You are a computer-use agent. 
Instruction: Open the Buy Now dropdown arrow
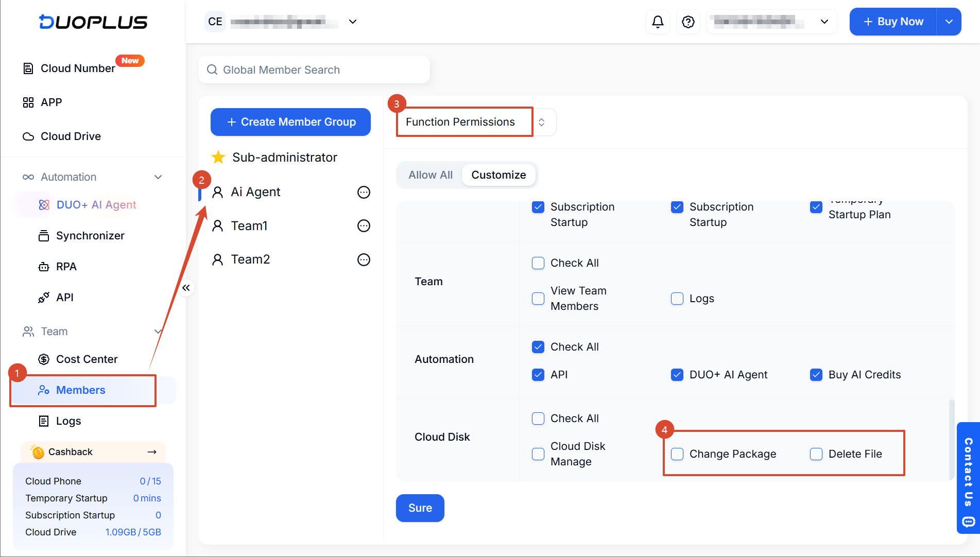(x=949, y=22)
